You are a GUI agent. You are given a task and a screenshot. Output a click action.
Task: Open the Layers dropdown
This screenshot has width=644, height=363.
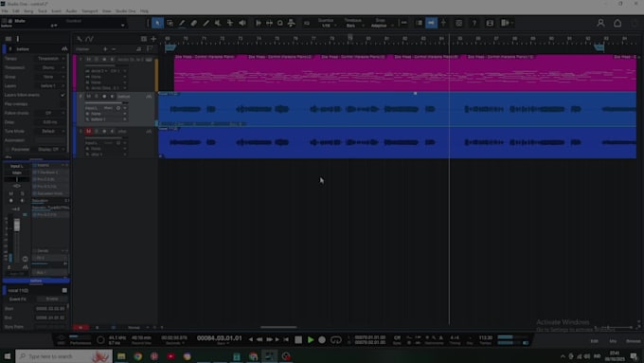coord(51,86)
